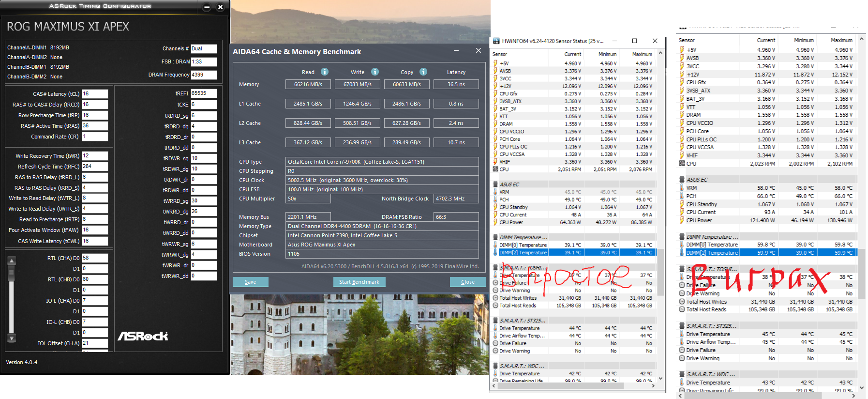
Task: Click the CAS# Latency (tCL) field
Action: pyautogui.click(x=95, y=94)
